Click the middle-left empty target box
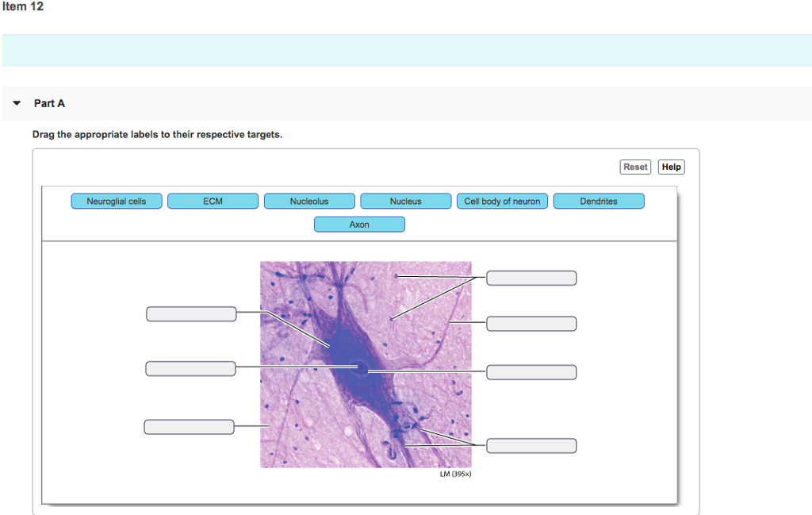Image resolution: width=812 pixels, height=515 pixels. tap(190, 368)
